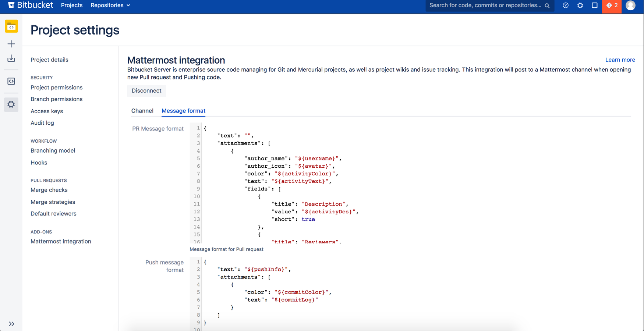
Task: Open the source code icon in sidebar
Action: pos(11,81)
